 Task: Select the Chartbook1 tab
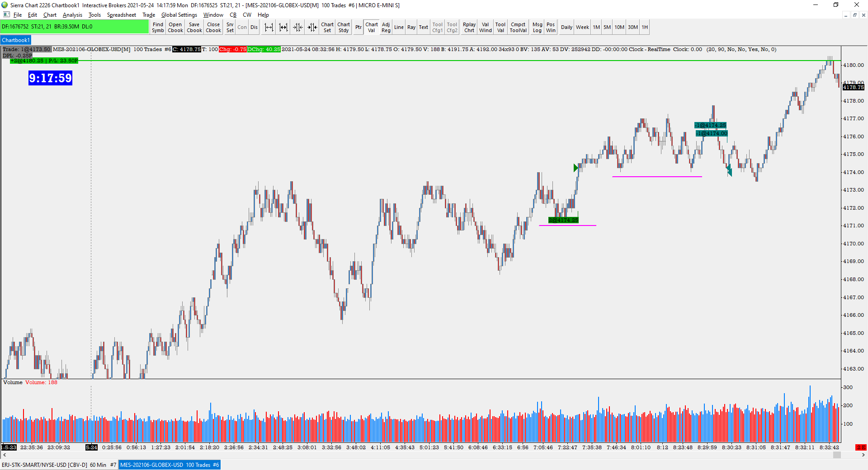point(16,40)
